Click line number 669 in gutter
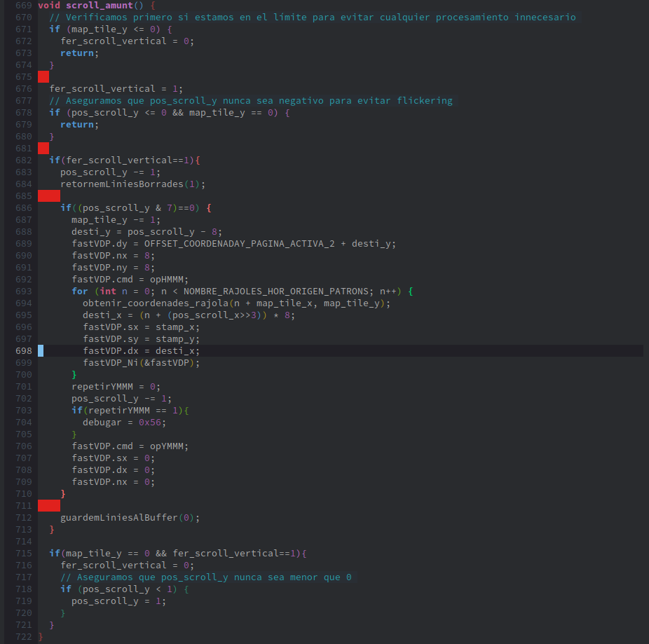This screenshot has width=649, height=644. (x=24, y=6)
